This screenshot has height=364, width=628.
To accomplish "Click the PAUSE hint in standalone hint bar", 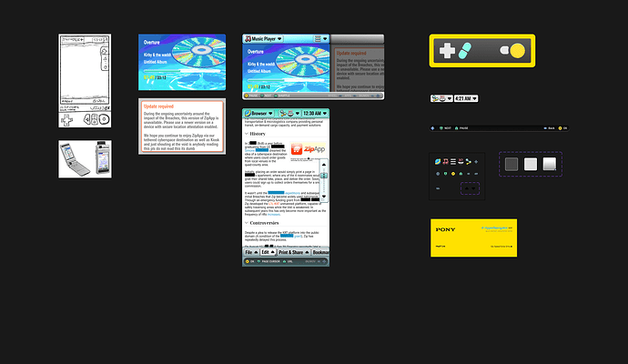I will coord(461,128).
